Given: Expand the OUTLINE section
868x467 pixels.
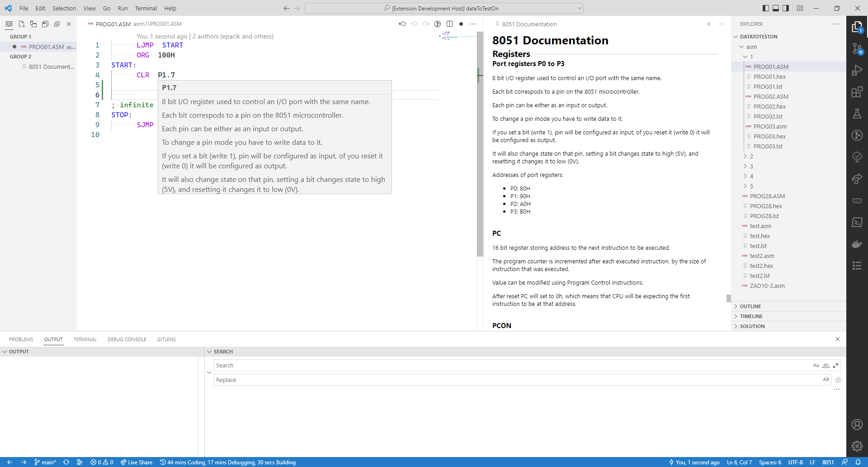Looking at the screenshot, I should pos(788,306).
